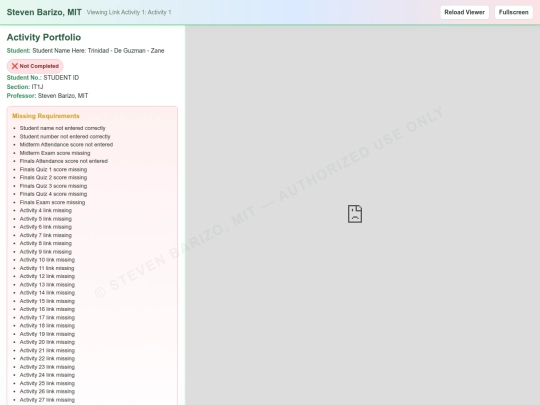Select 'Activity 4 link missing' item
The image size is (540, 405).
point(46,210)
